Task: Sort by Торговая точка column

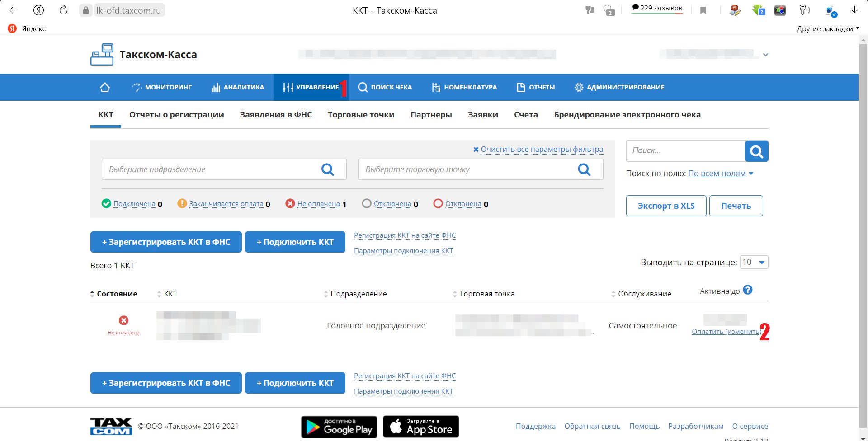Action: (x=483, y=294)
